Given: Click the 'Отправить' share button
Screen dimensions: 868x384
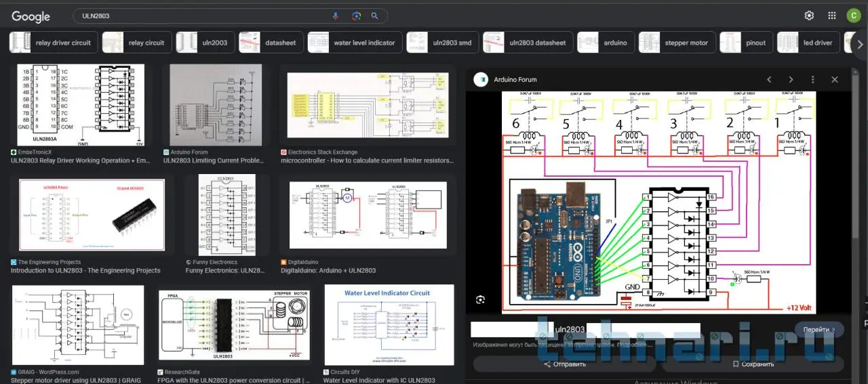Looking at the screenshot, I should [x=565, y=364].
